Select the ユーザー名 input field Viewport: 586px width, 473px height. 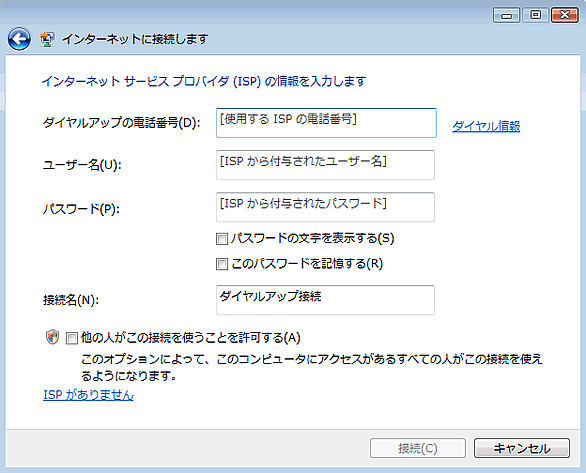coord(325,165)
